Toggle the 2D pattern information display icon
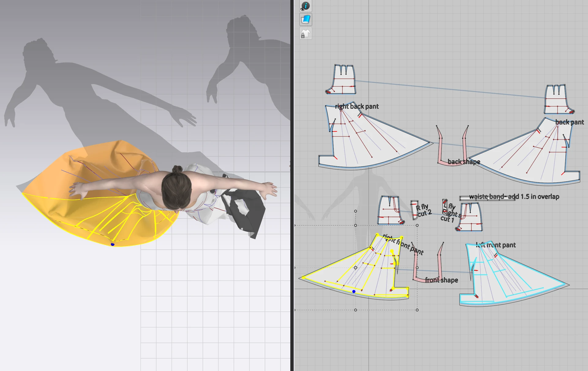Viewport: 588px width, 371px height. tap(306, 6)
